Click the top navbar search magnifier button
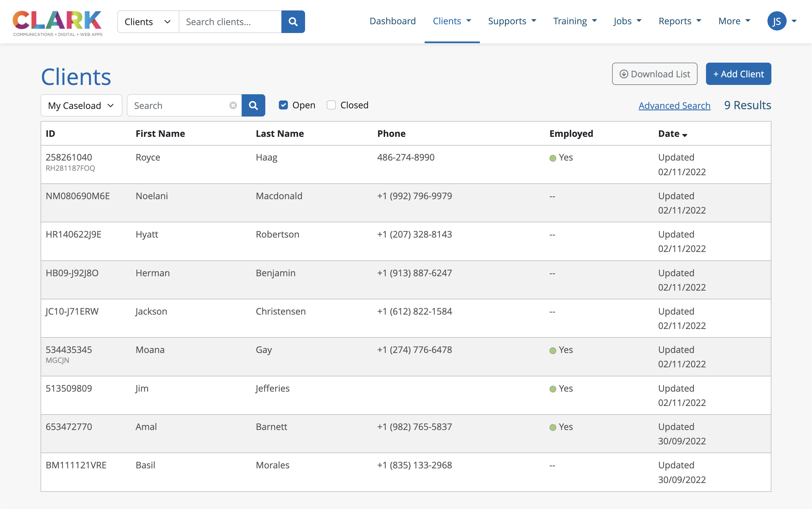 (x=293, y=22)
